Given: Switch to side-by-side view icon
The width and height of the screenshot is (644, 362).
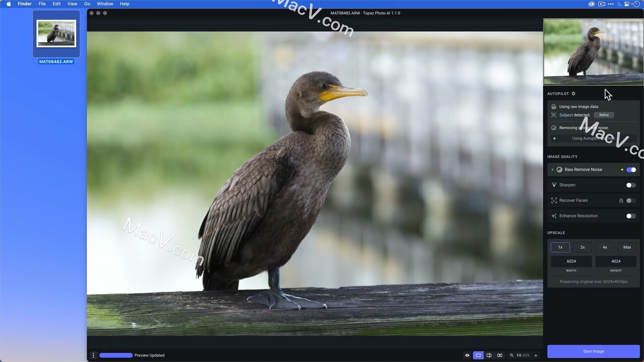Looking at the screenshot, I should [500, 355].
